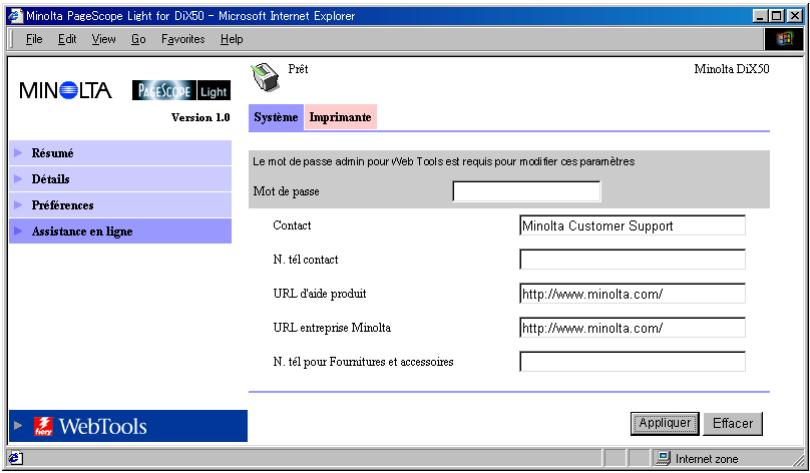
Task: Click the Prêt status text
Action: (298, 69)
